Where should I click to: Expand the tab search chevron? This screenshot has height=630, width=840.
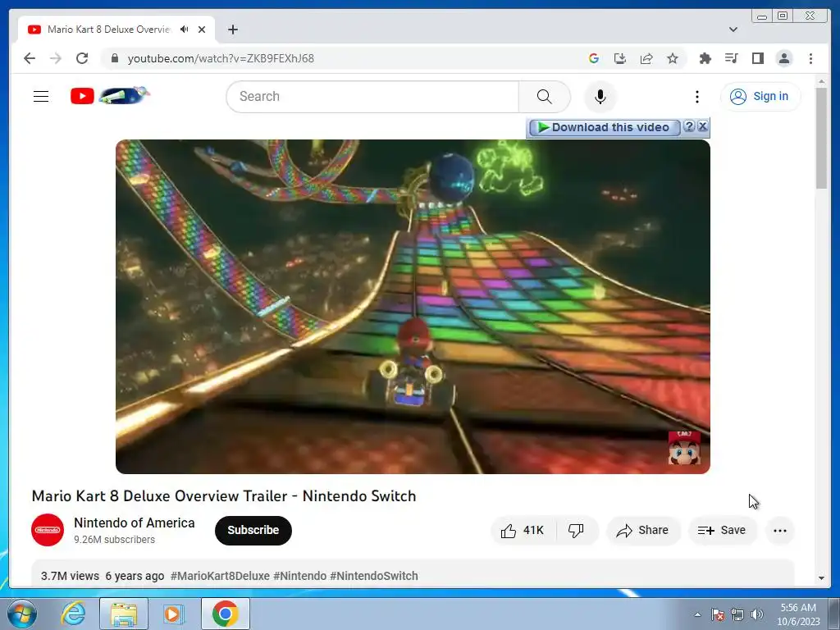[733, 30]
